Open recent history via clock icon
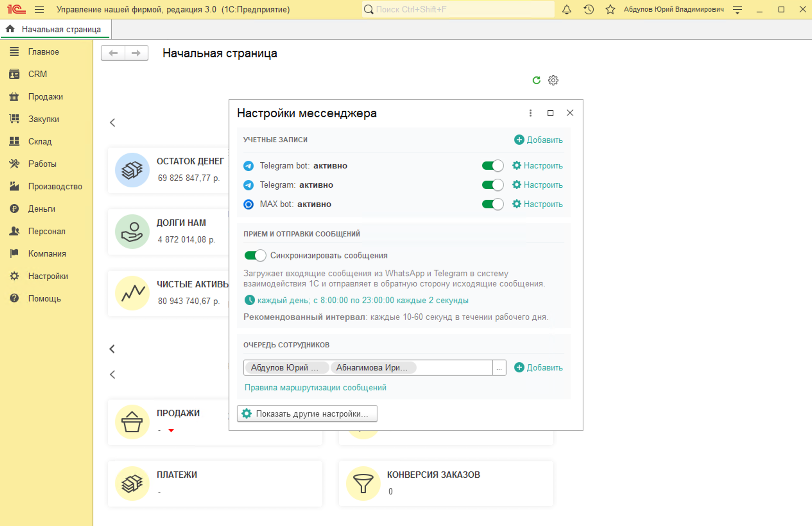Viewport: 812px width, 526px height. [588, 9]
